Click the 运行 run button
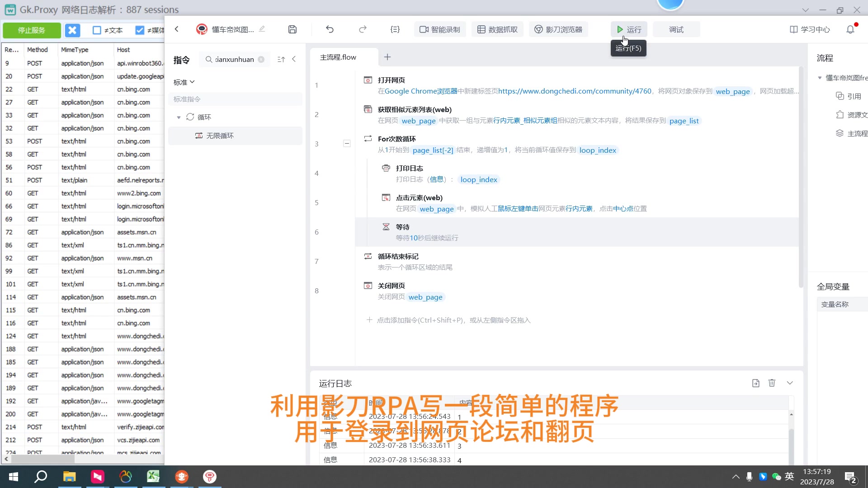 629,29
